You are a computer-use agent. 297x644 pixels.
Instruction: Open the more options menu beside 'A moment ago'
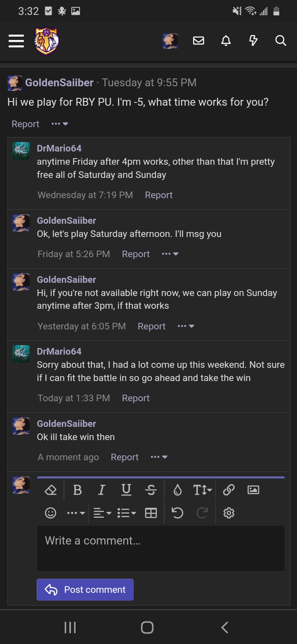[159, 457]
